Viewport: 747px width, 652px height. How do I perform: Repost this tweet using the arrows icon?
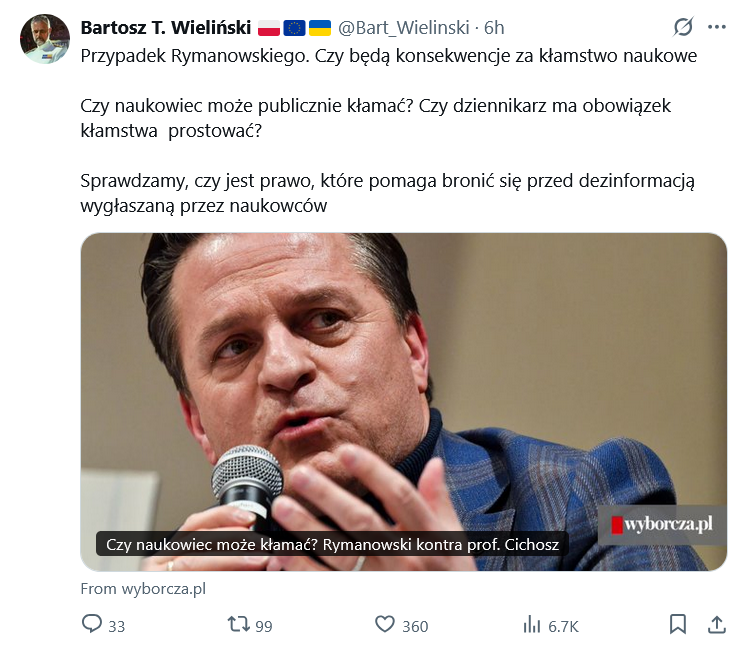pyautogui.click(x=239, y=625)
